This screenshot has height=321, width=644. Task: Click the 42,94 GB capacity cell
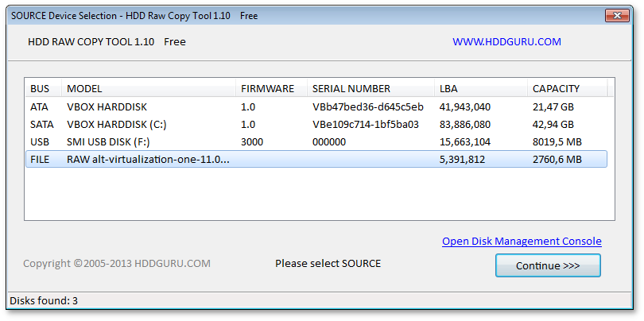tap(553, 124)
